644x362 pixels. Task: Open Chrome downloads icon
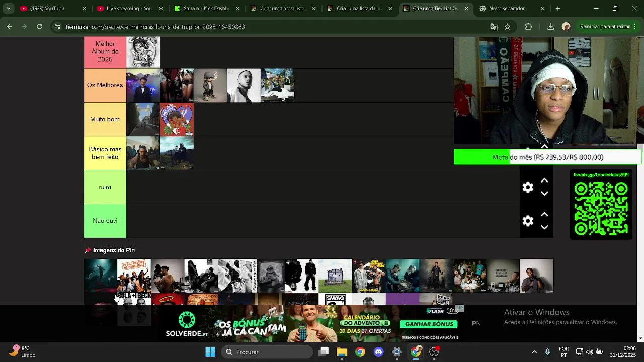click(x=550, y=27)
